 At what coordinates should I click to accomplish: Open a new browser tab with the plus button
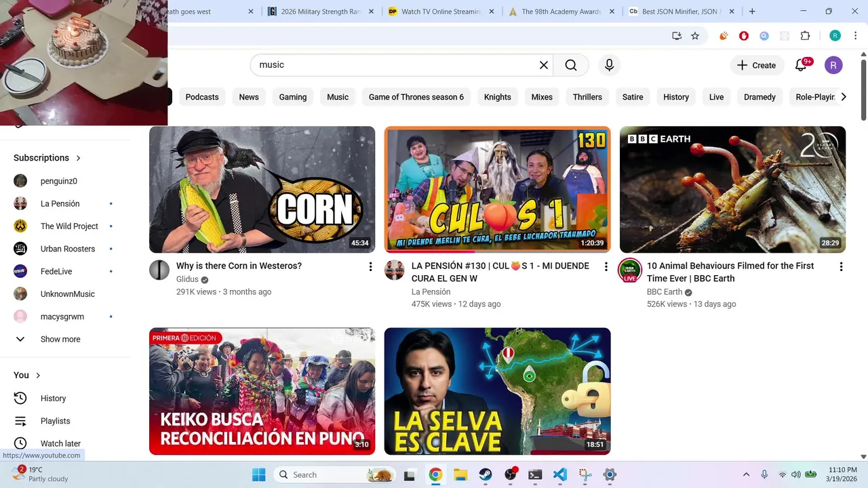(752, 12)
